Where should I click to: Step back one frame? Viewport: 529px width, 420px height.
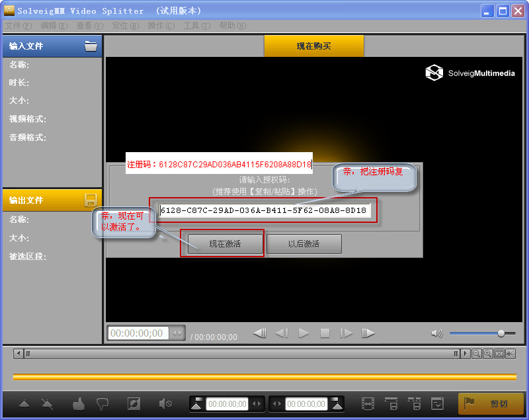click(282, 333)
